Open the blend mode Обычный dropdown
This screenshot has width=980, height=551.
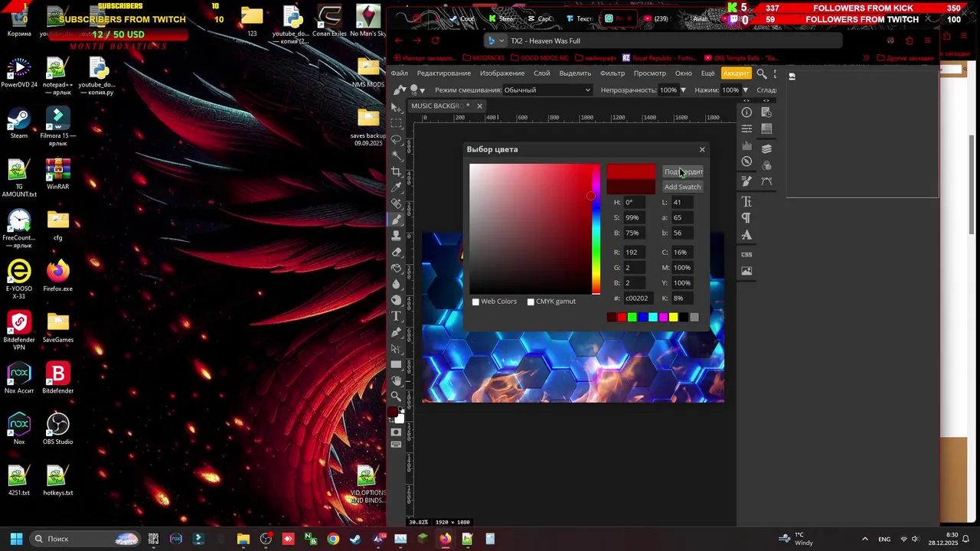(547, 90)
